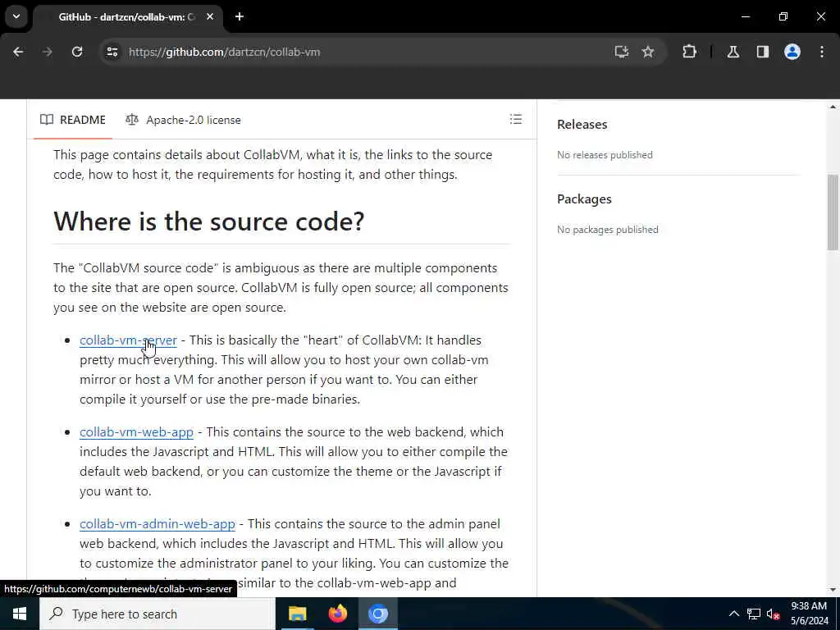The width and height of the screenshot is (840, 630).
Task: Reload the GitHub page
Action: pyautogui.click(x=77, y=52)
